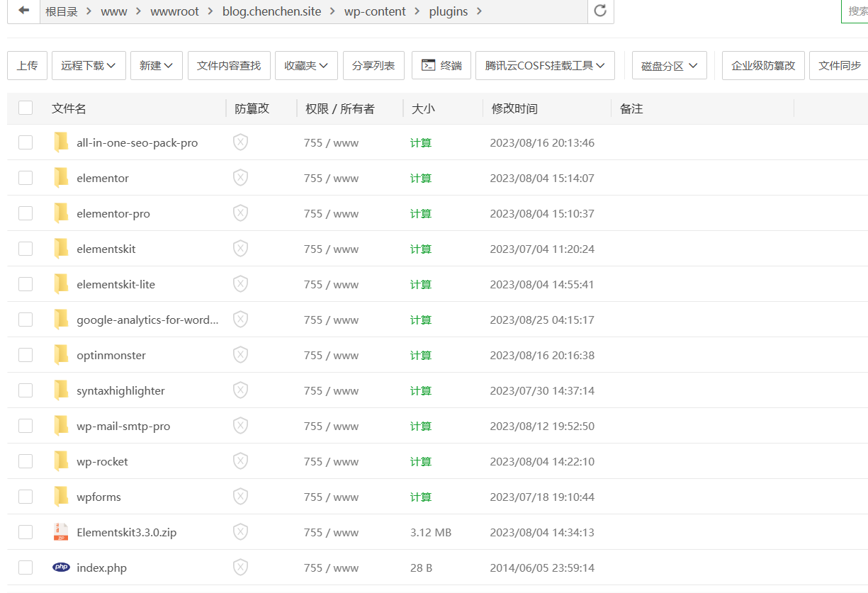This screenshot has height=593, width=868.
Task: Check the box for elementor-pro folder
Action: coord(26,213)
